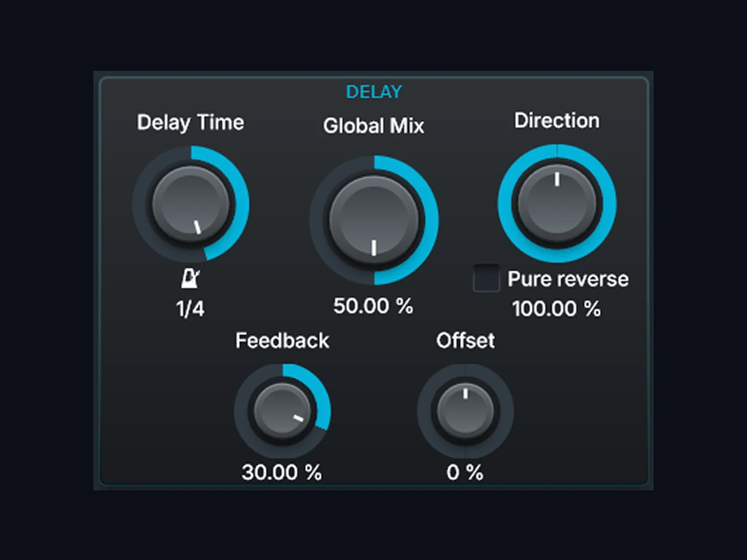Select the 0 % Offset value

465,473
